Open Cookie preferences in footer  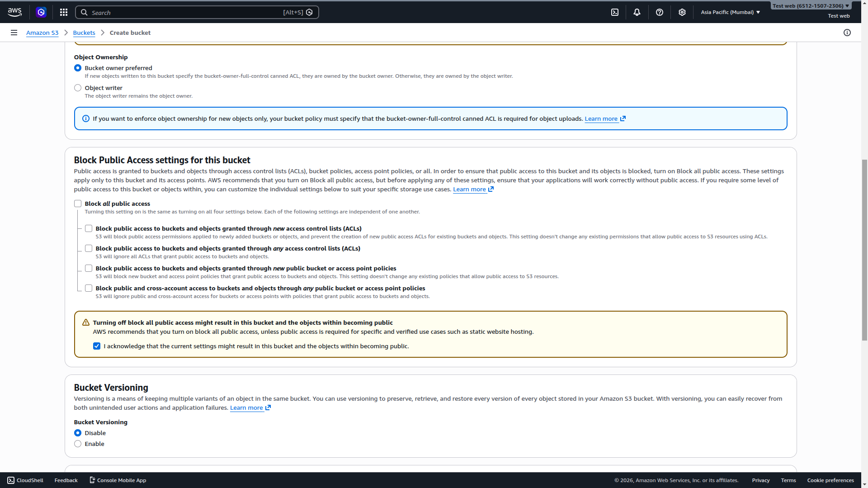click(x=830, y=480)
